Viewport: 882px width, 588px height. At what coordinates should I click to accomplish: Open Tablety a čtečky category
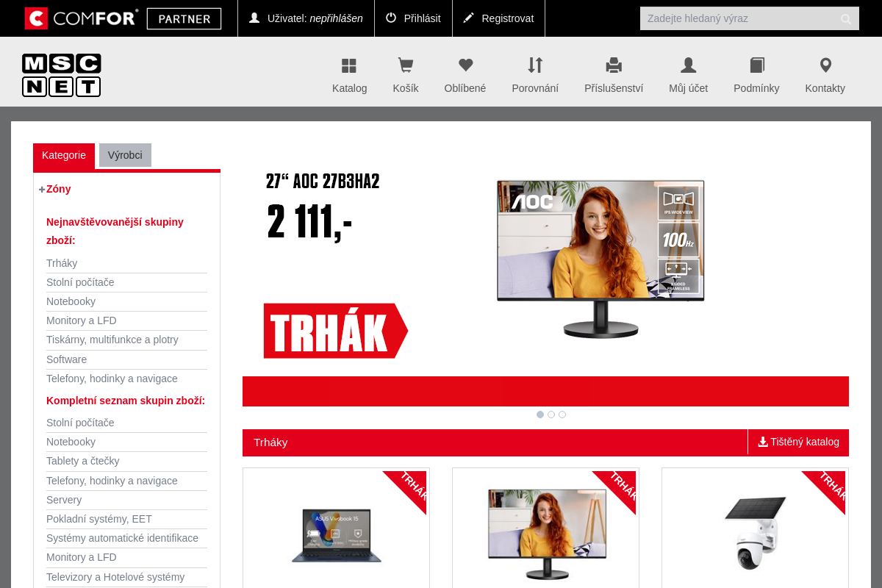coord(82,461)
